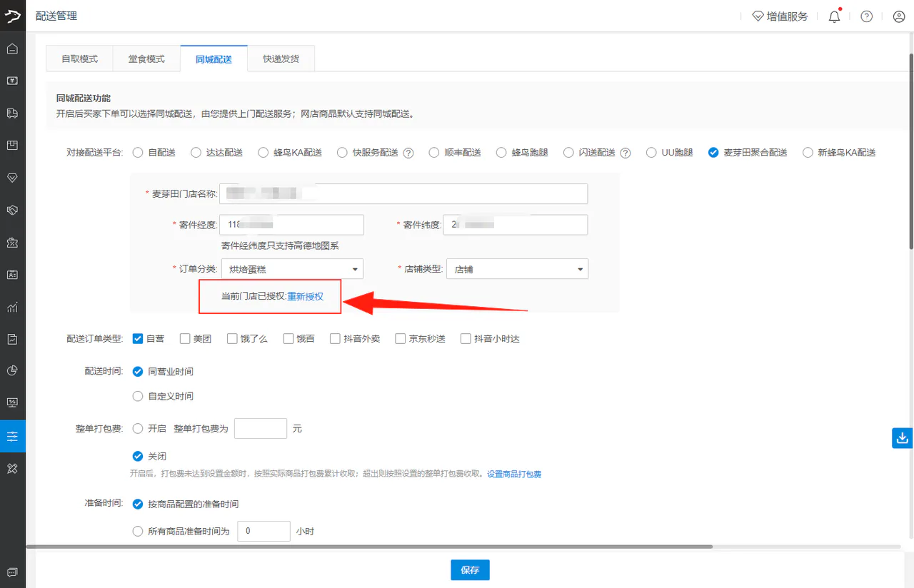Open the delivery truck sidebar icon
The image size is (914, 588).
pos(12,113)
